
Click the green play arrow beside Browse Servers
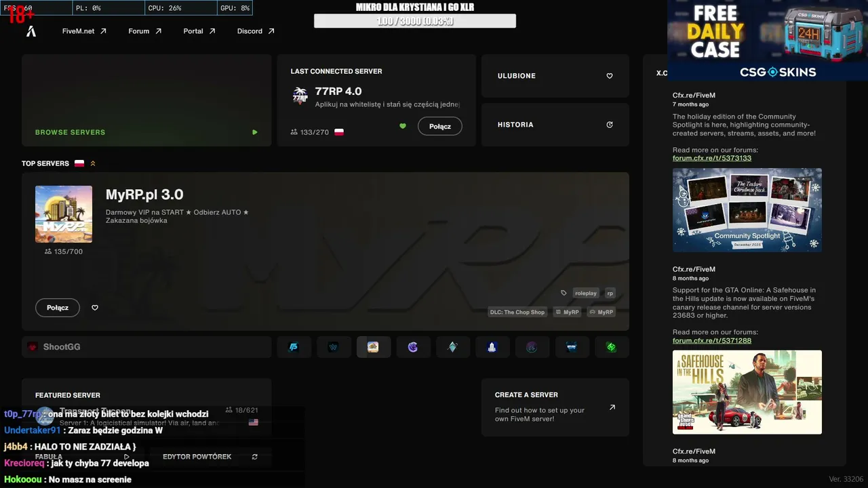[x=255, y=132]
